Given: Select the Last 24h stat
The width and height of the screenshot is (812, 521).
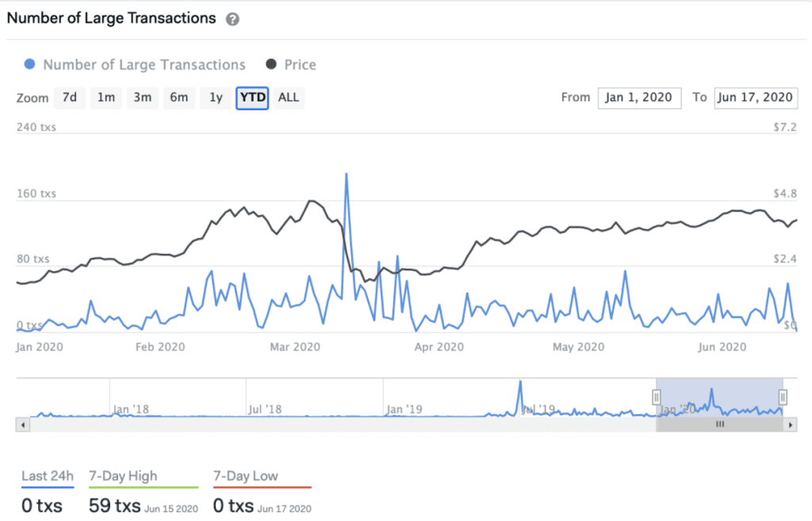Looking at the screenshot, I should pyautogui.click(x=48, y=477).
